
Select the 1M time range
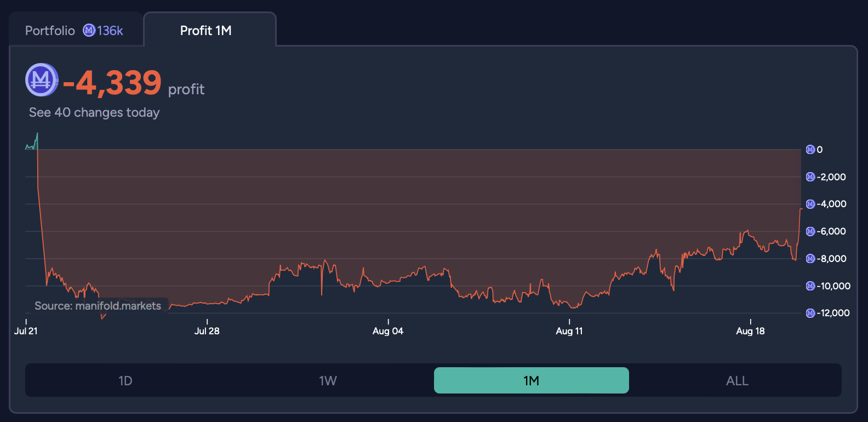click(x=531, y=380)
